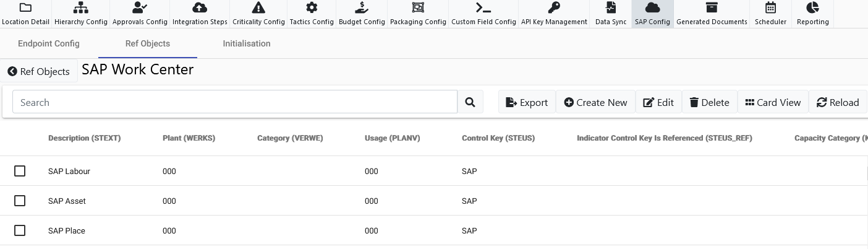Check the SAP Place row checkbox

pyautogui.click(x=20, y=230)
